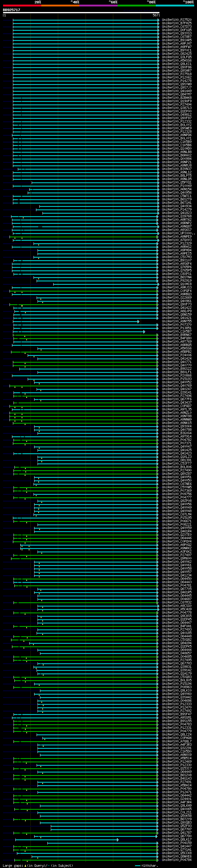The image size is (197, 868).
Task: Select the UniRef100_P08221 label
Action: [177, 524]
